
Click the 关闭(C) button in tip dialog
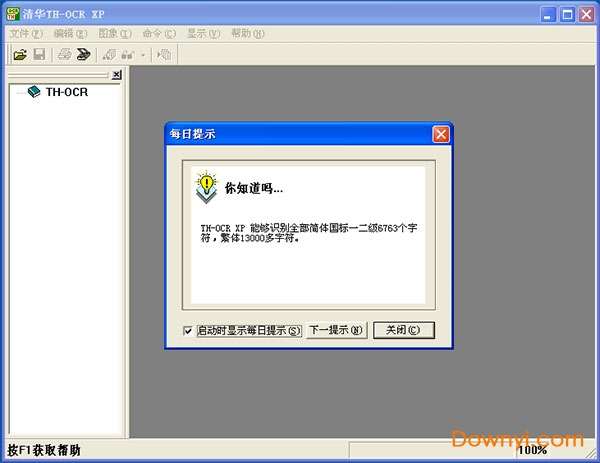(404, 330)
